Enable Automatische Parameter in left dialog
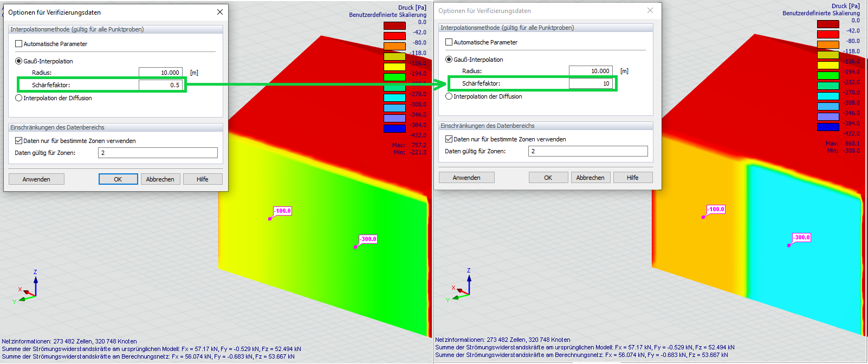The width and height of the screenshot is (868, 364). [x=19, y=44]
